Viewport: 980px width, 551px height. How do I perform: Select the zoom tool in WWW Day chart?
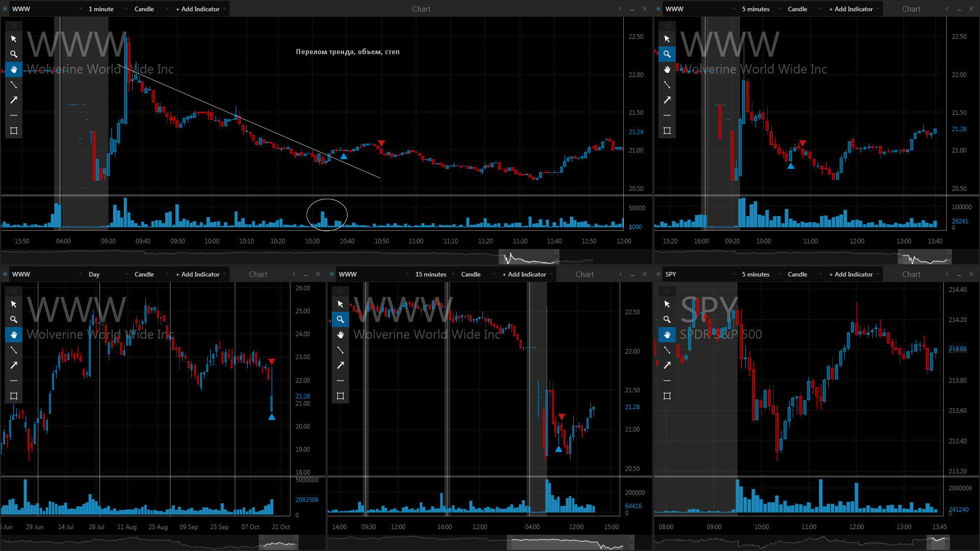coord(14,319)
